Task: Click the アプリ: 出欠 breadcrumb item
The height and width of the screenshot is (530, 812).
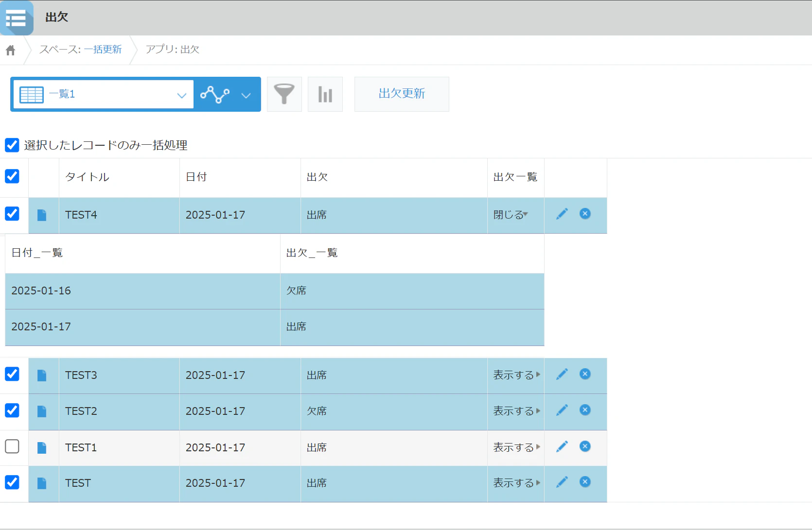Action: tap(173, 50)
